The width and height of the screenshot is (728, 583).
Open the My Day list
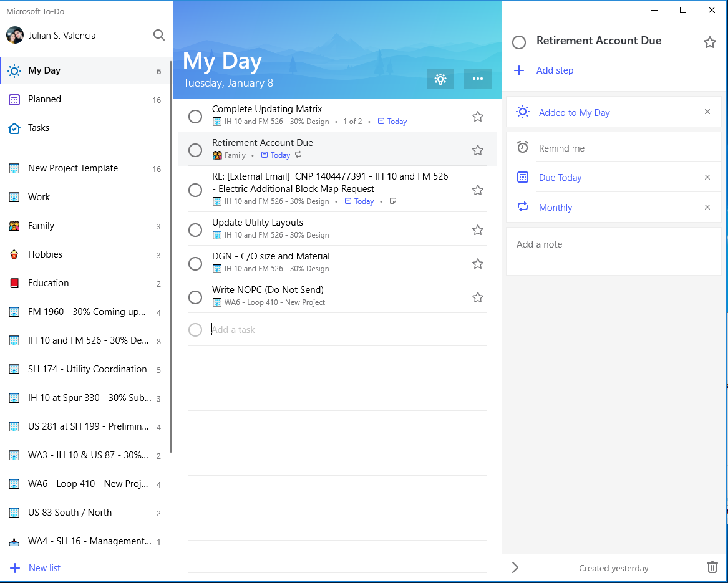point(86,70)
